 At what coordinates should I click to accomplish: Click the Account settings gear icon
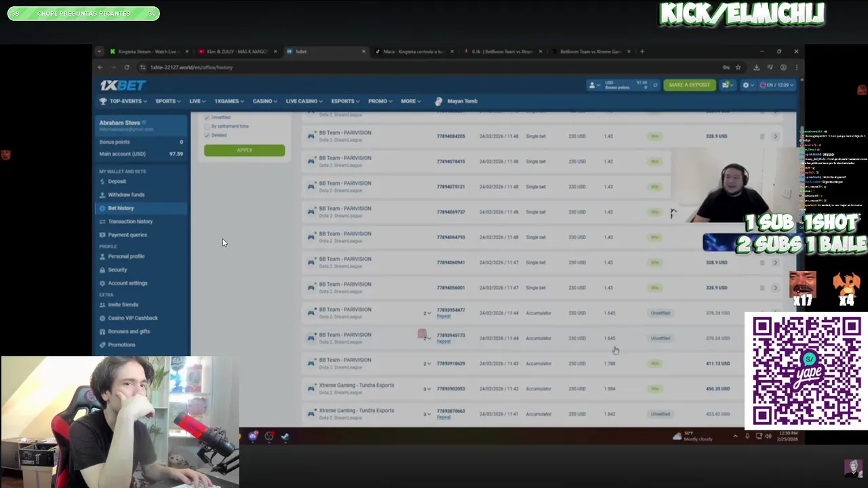point(102,283)
